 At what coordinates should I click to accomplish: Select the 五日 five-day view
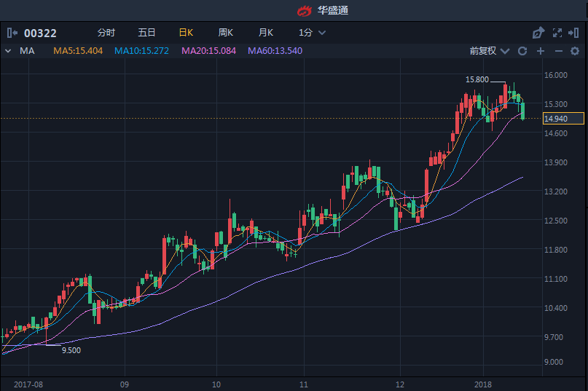(x=146, y=33)
